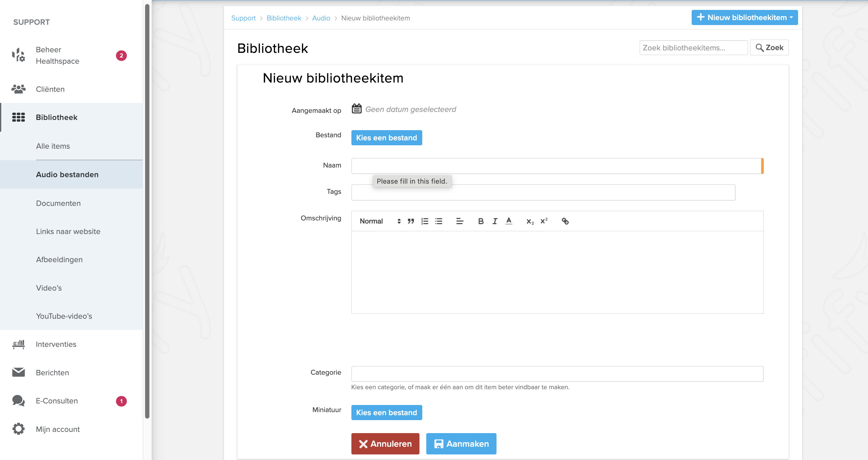Click the blockquote icon in editor toolbar

point(410,221)
